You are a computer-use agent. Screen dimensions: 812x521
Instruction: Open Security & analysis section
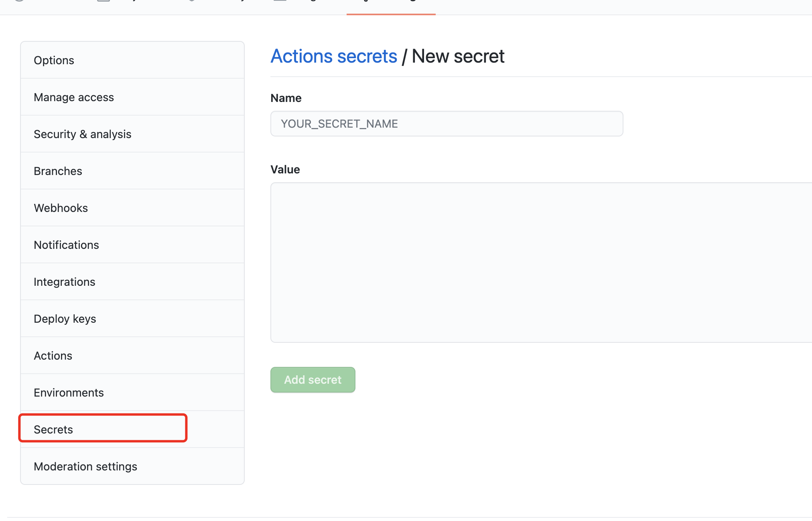pyautogui.click(x=82, y=134)
